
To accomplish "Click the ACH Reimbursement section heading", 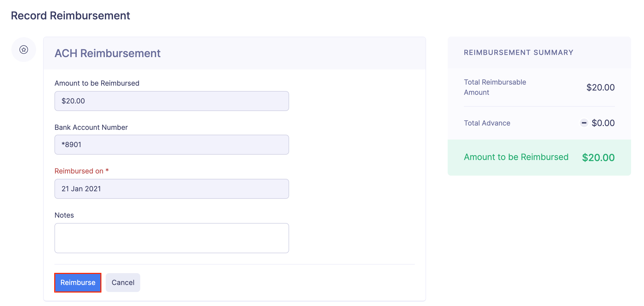I will pos(107,53).
